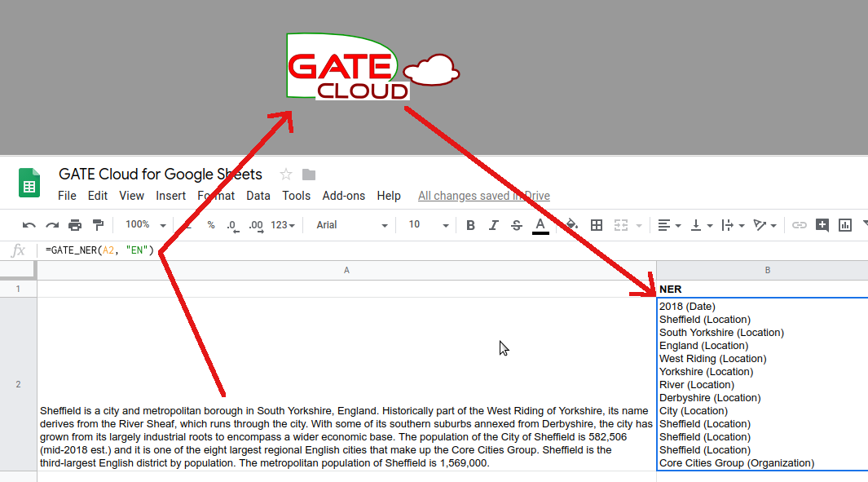This screenshot has height=482, width=868.
Task: Open the fill color picker
Action: 572,225
